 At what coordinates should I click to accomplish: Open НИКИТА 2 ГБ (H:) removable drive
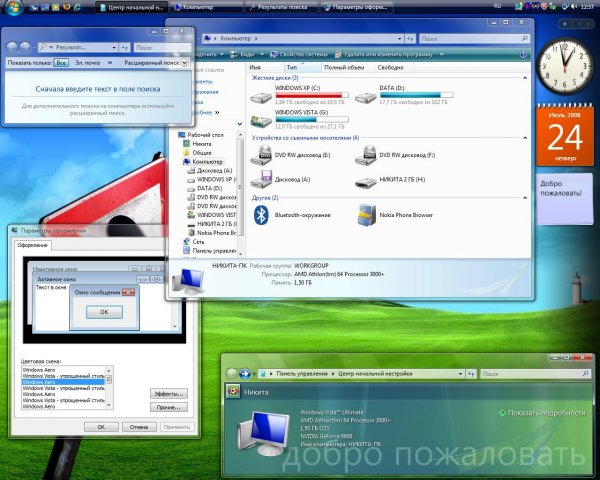(x=366, y=180)
